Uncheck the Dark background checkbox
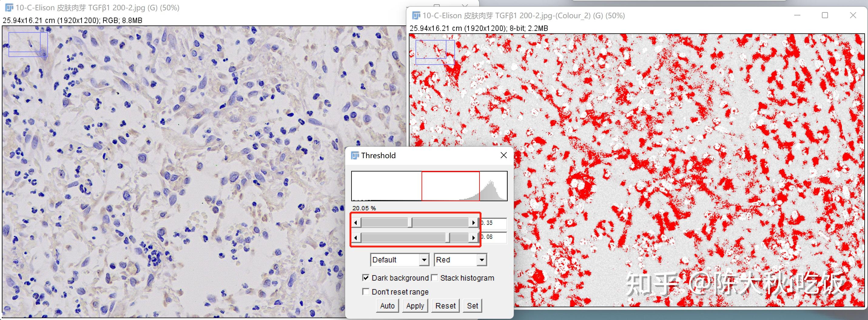Viewport: 868px width, 320px height. (365, 278)
